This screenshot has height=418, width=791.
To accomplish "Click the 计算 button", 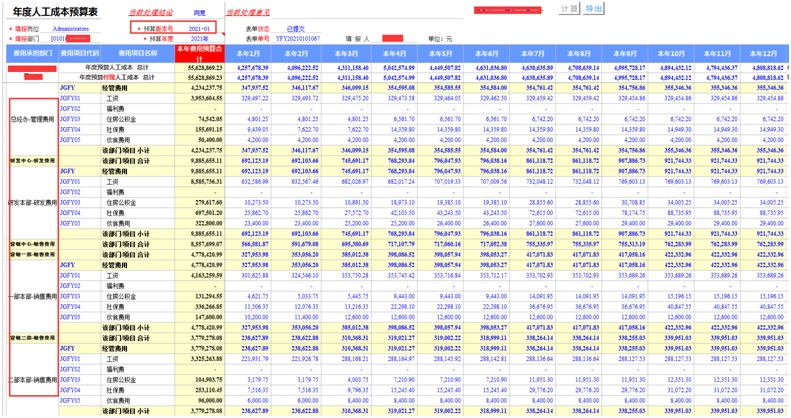I will [x=570, y=9].
